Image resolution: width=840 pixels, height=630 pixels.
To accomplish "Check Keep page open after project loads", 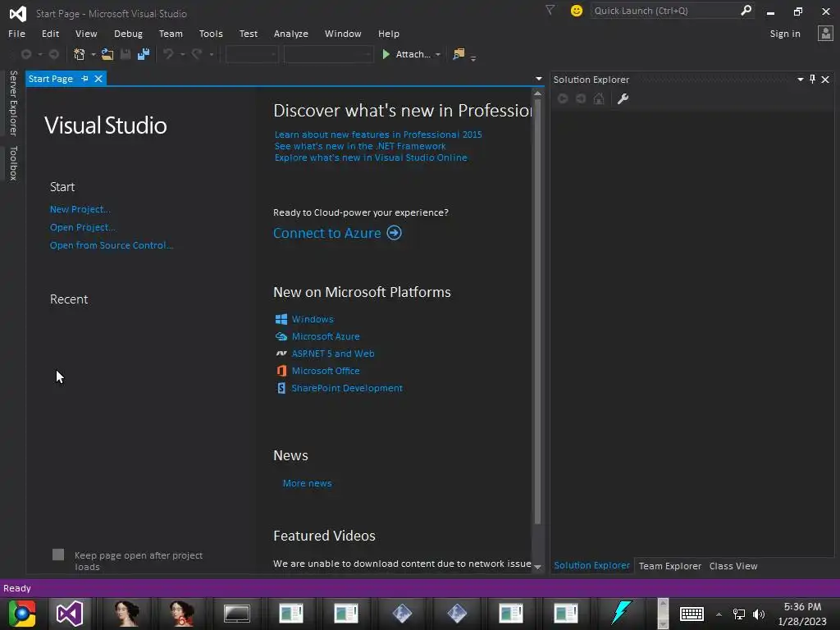I will pos(58,555).
